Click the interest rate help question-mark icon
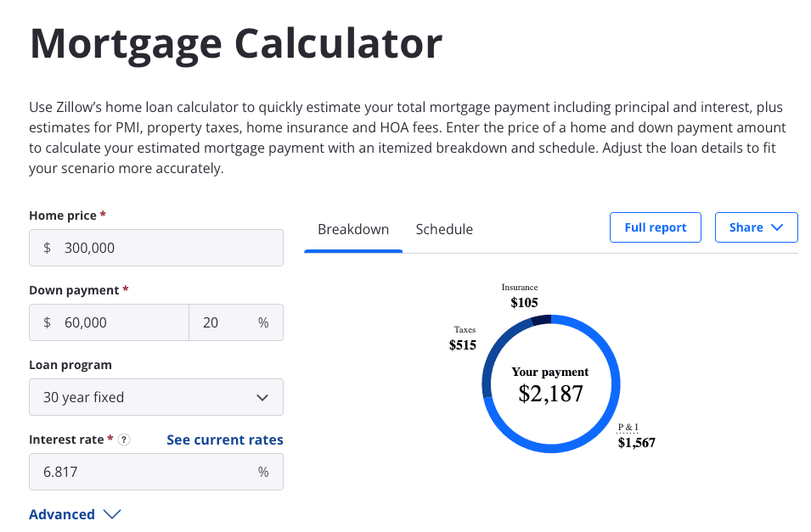The height and width of the screenshot is (532, 811). tap(124, 440)
